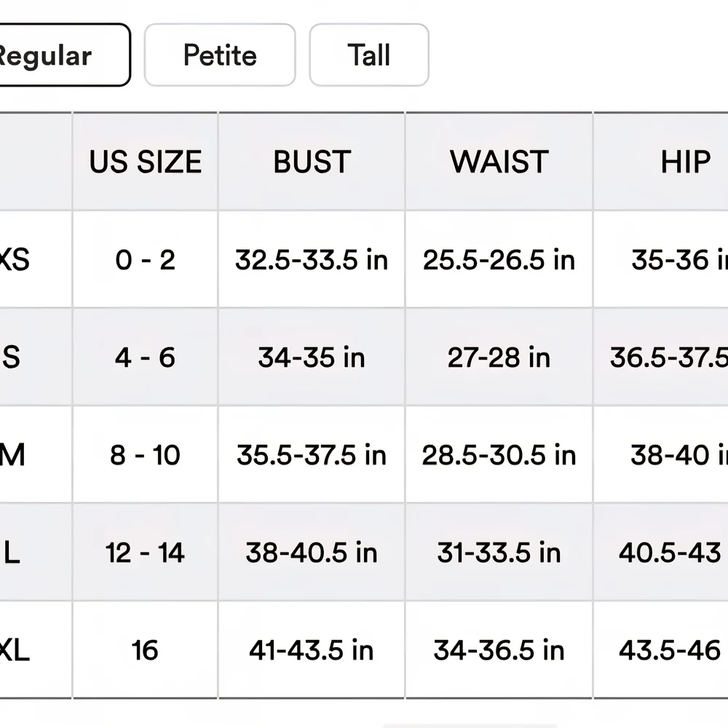
Task: Select the US size 0 - 2 cell
Action: 146,260
